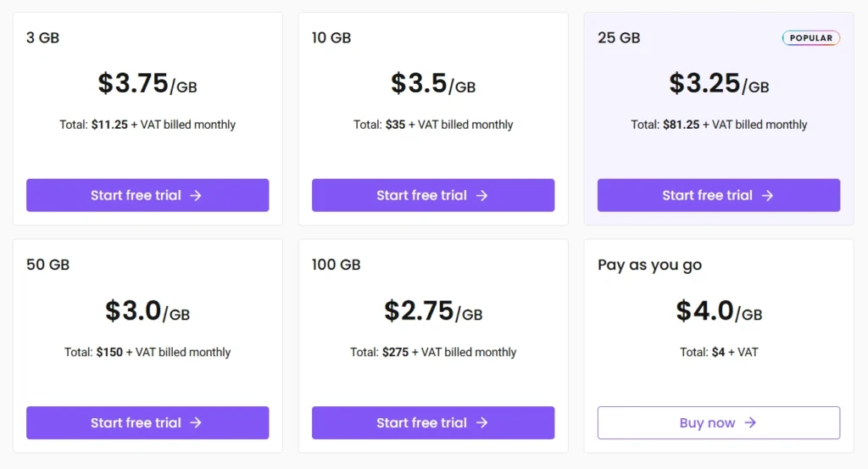Click the POPULAR badge on 25 GB plan
The image size is (868, 469).
[811, 37]
